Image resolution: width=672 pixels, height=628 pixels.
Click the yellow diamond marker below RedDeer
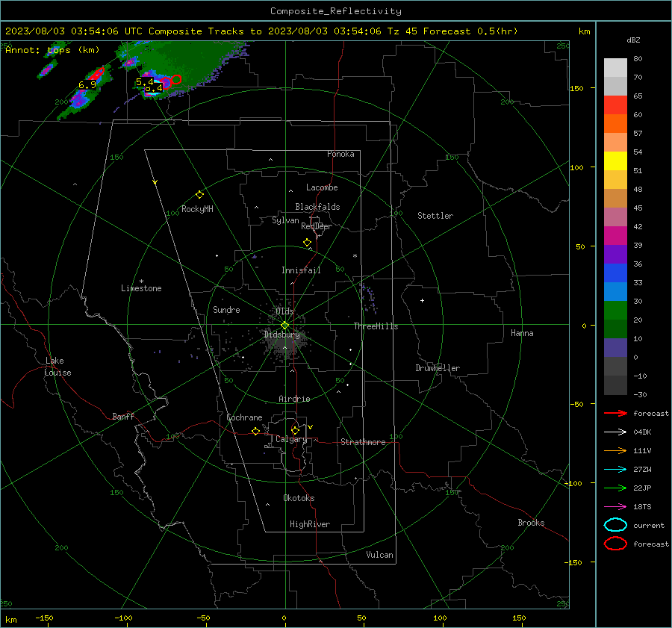(x=307, y=243)
